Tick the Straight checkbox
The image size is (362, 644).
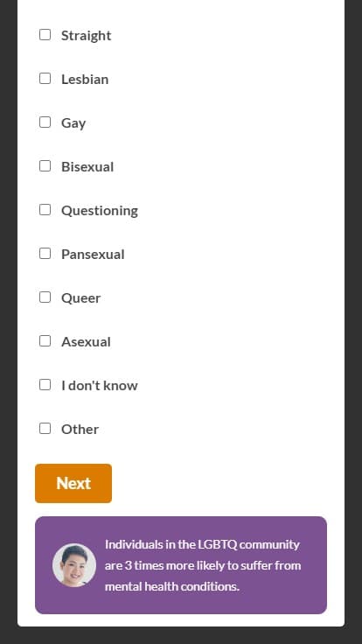tap(45, 35)
